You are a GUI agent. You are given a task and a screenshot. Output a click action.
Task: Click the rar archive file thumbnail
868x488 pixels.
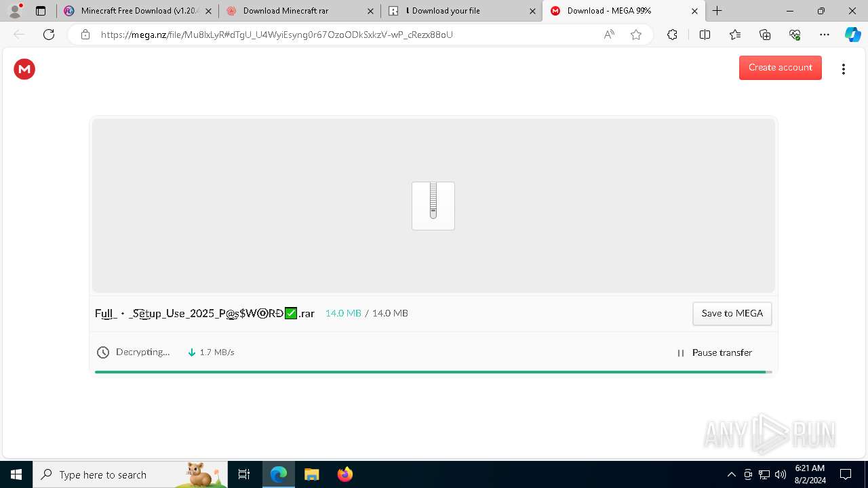(433, 205)
